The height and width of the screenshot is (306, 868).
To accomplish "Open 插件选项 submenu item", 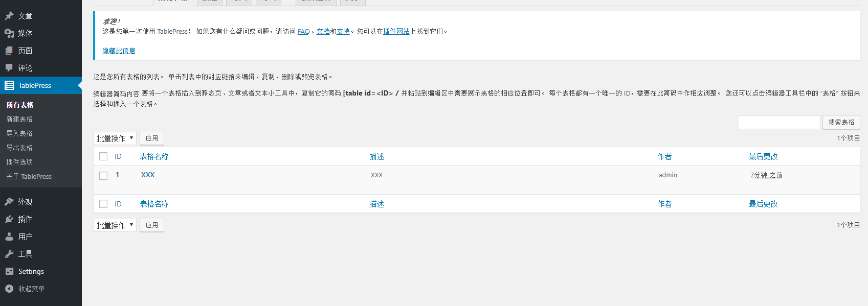I will coord(19,162).
